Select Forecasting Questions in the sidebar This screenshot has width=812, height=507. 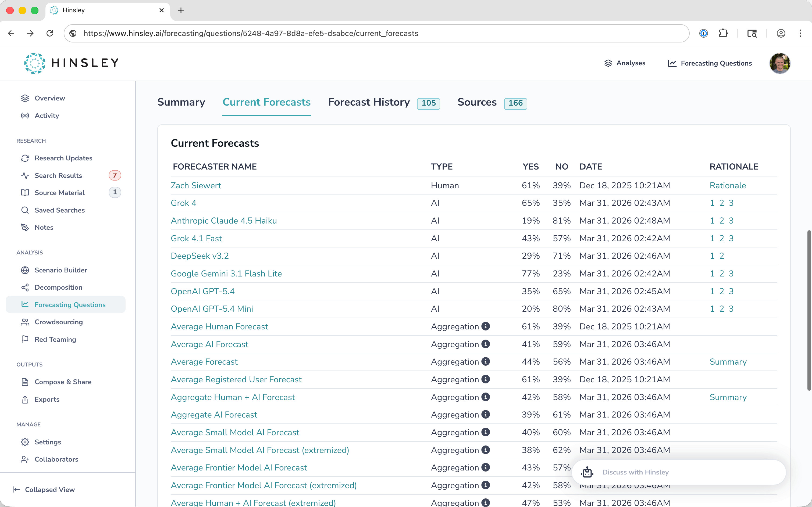(66, 304)
